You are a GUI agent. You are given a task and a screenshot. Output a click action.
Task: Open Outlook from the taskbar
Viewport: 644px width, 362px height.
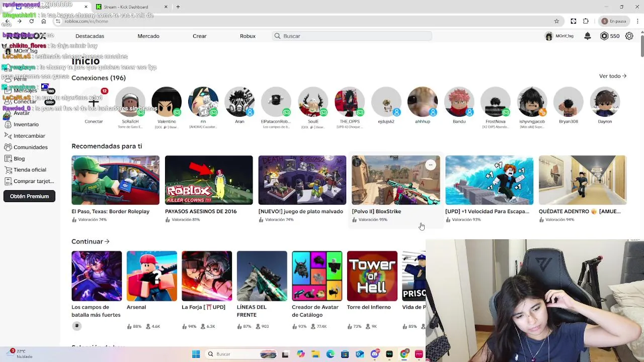(360, 354)
